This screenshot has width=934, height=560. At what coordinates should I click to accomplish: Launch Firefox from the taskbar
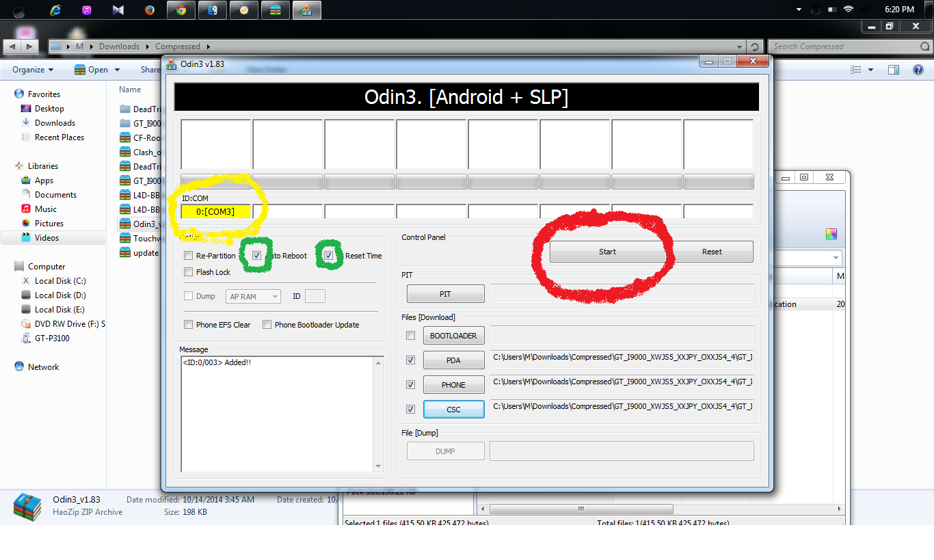point(150,10)
